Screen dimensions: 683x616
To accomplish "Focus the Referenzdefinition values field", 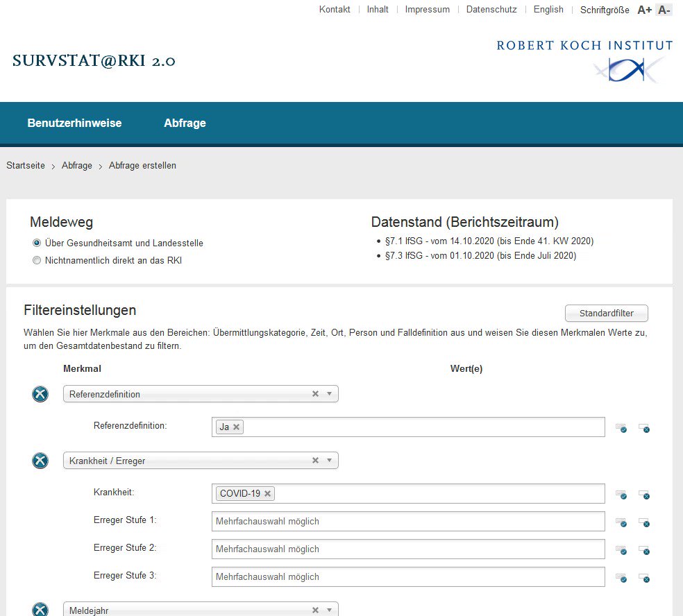I will point(408,427).
